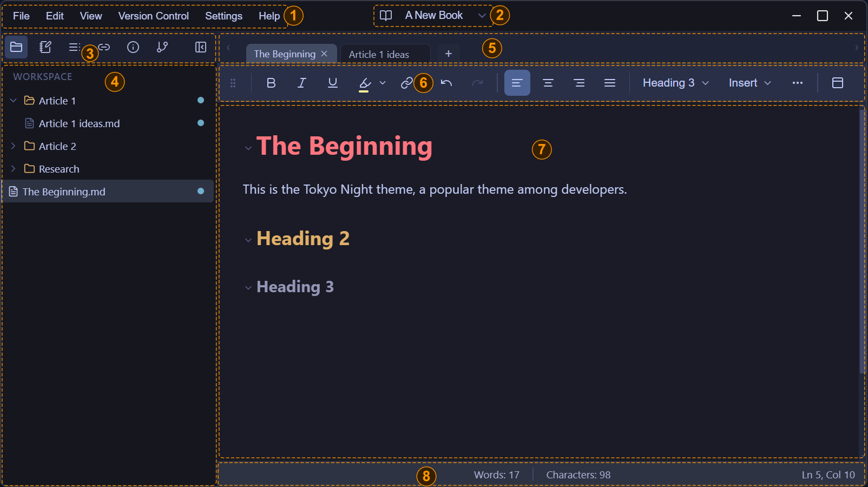
Task: Open the Version Control menu
Action: pos(154,16)
